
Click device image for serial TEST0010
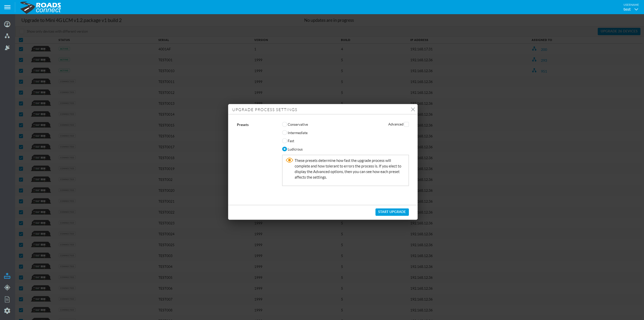tap(41, 71)
